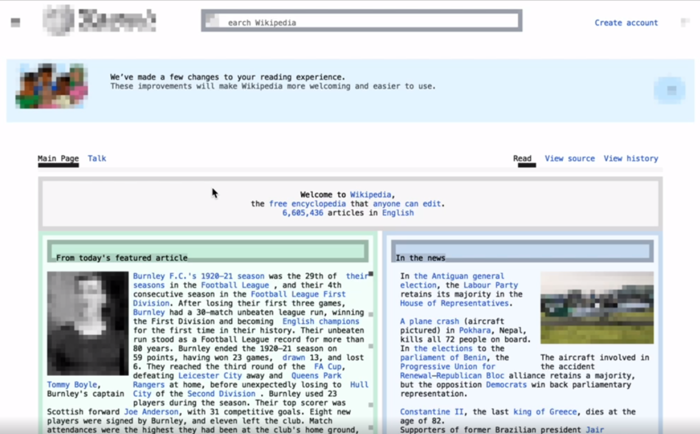
Task: Open the Talk tab
Action: [x=97, y=159]
